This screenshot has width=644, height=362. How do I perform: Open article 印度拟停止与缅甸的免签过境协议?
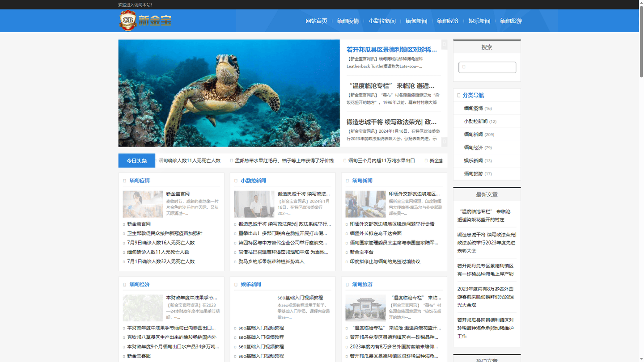tap(385, 261)
